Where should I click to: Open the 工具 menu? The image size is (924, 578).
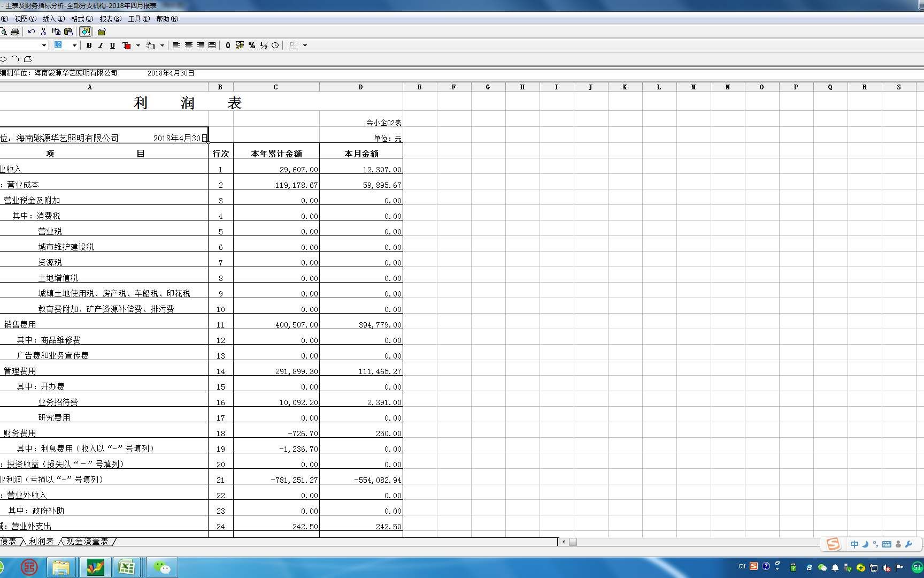tap(138, 19)
